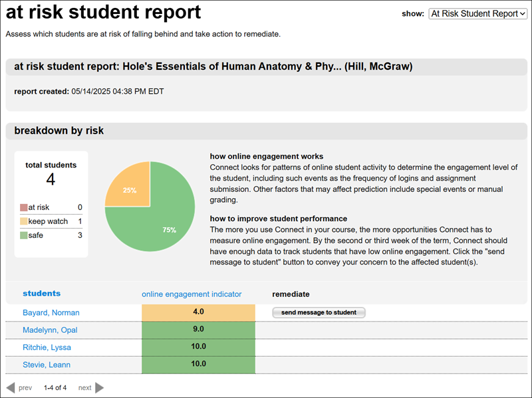This screenshot has height=398, width=532.
Task: Open the show report type dropdown
Action: 477,13
